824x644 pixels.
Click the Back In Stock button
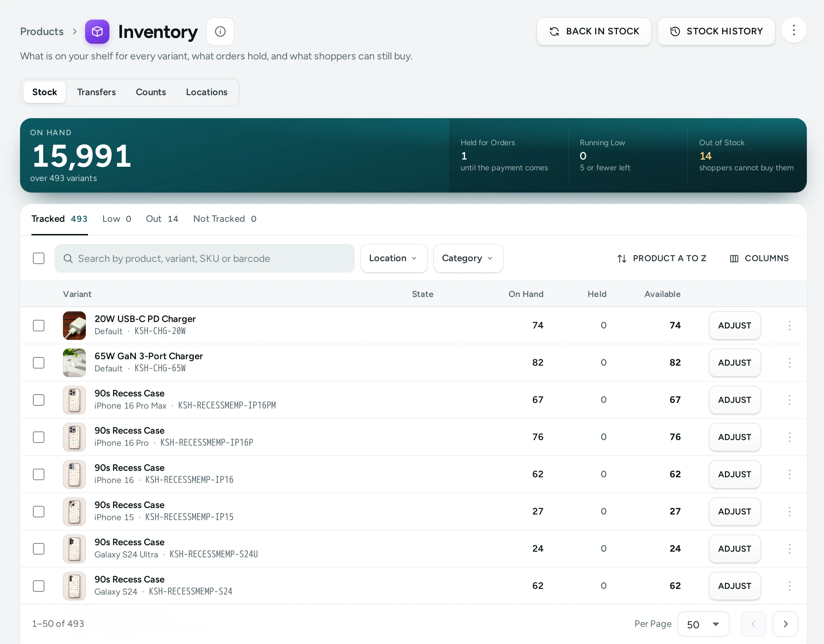point(593,31)
